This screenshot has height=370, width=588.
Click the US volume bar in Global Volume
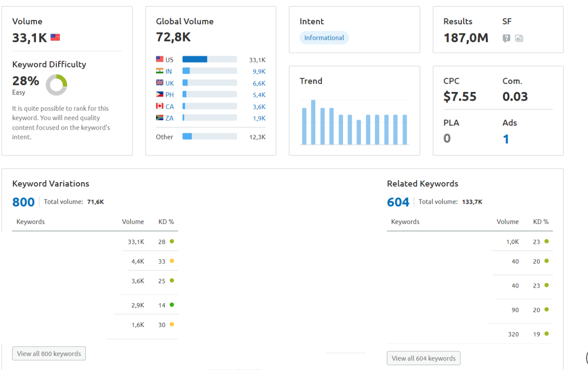(210, 59)
